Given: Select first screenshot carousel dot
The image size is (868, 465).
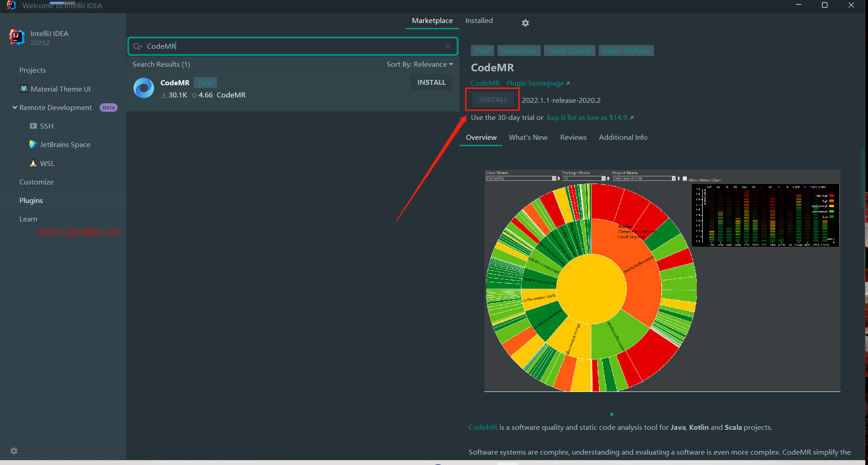Looking at the screenshot, I should [x=612, y=414].
